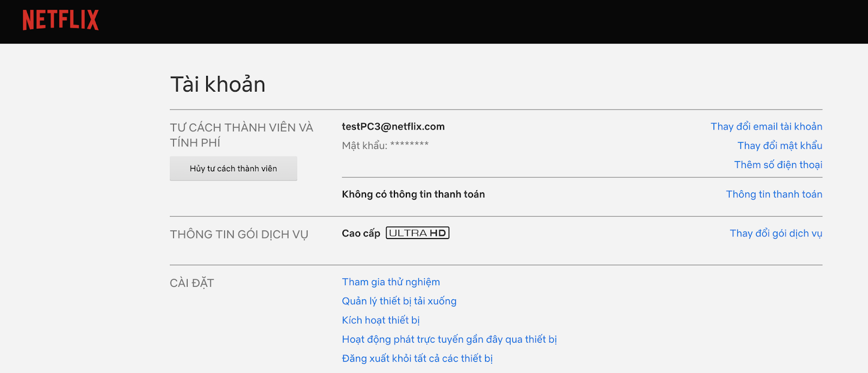Click the 'Cao cấp' plan name
Image resolution: width=868 pixels, height=373 pixels.
[x=361, y=233]
